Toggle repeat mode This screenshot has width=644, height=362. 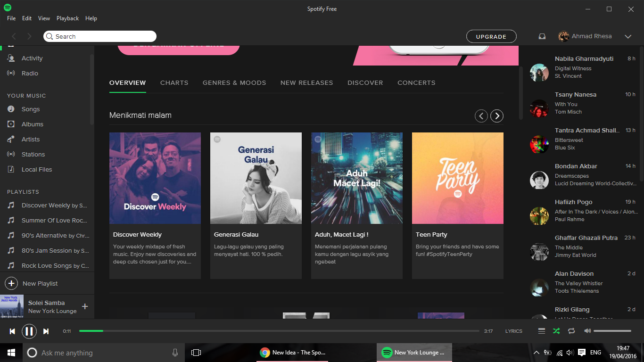571,331
